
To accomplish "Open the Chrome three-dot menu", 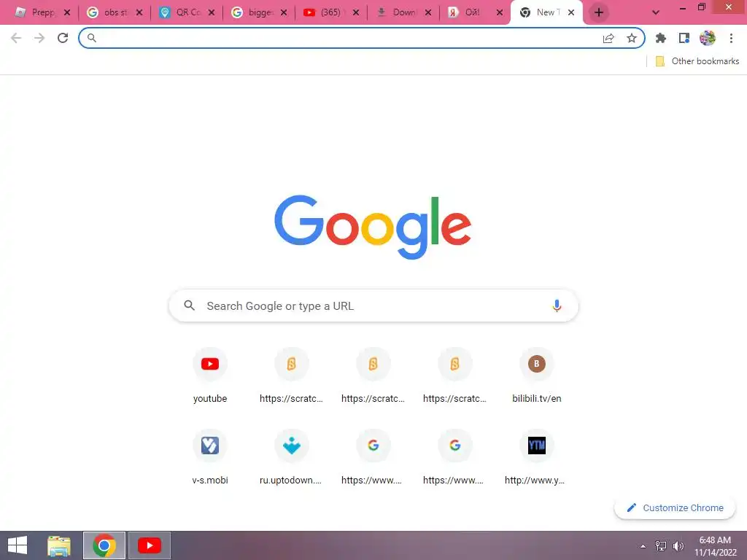I will click(x=731, y=38).
